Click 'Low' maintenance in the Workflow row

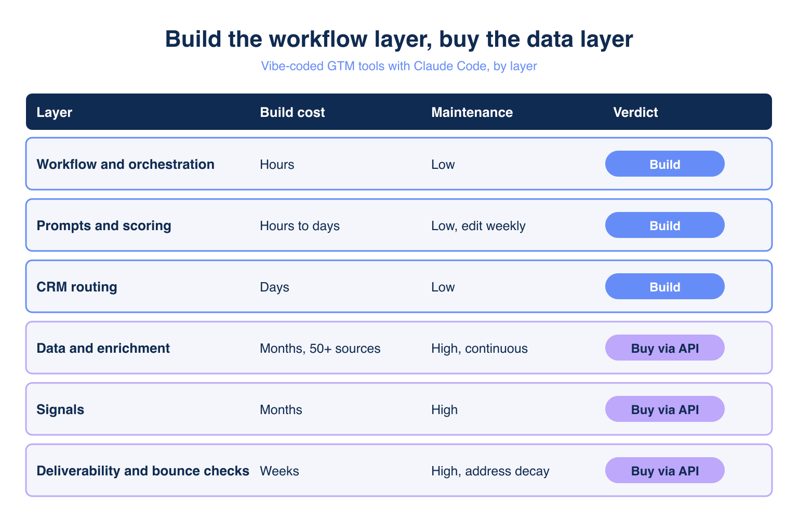443,164
